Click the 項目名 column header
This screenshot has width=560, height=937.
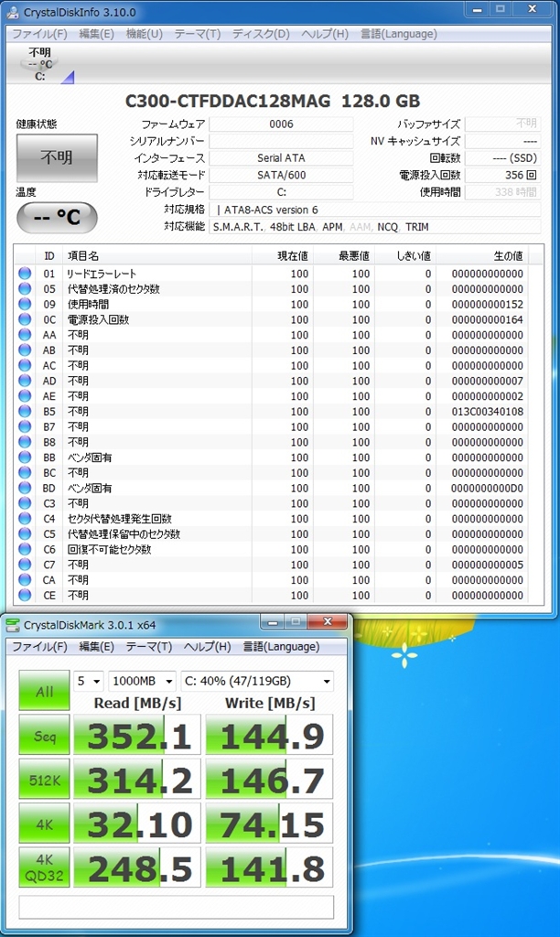[157, 256]
